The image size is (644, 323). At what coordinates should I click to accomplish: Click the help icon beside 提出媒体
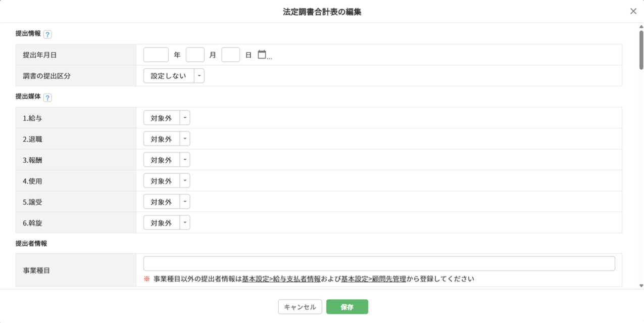(47, 98)
